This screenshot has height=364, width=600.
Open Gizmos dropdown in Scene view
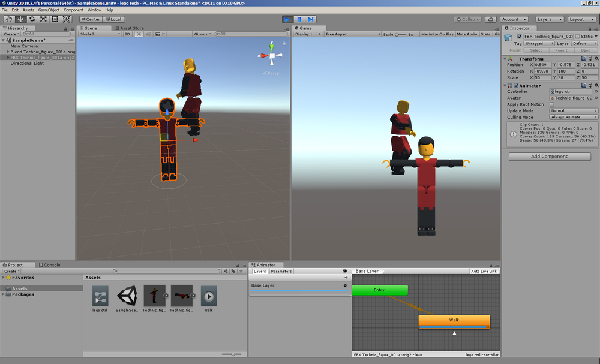pos(202,34)
